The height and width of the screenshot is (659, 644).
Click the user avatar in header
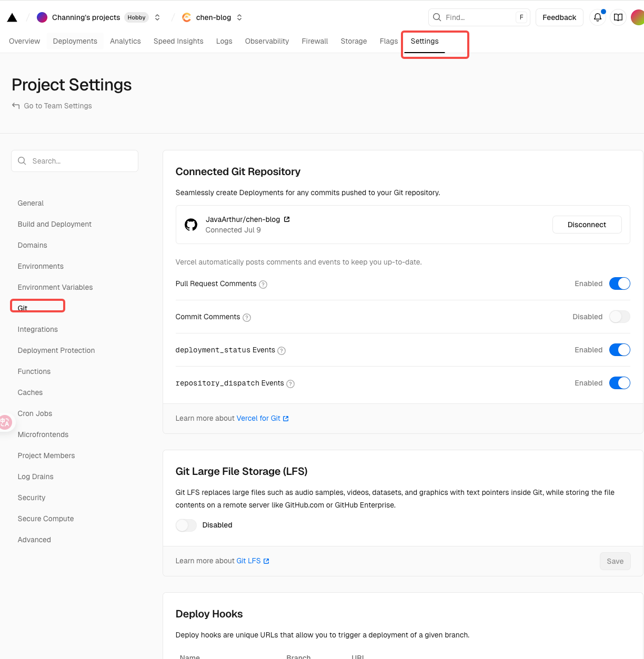637,17
